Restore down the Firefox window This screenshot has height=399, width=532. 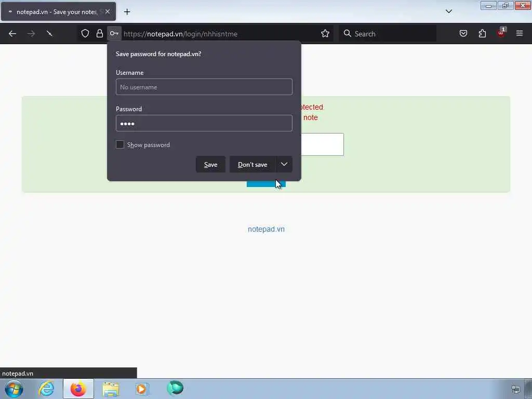pos(506,6)
